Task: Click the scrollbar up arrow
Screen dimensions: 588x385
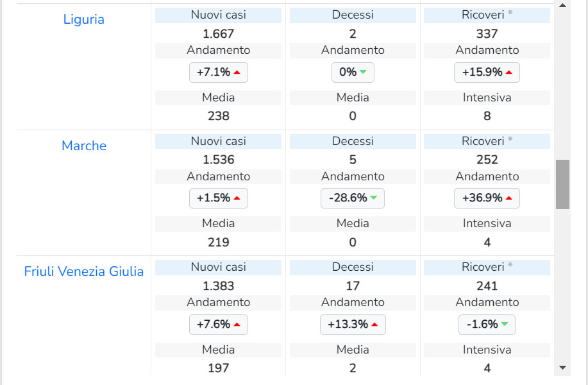Action: 562,6
